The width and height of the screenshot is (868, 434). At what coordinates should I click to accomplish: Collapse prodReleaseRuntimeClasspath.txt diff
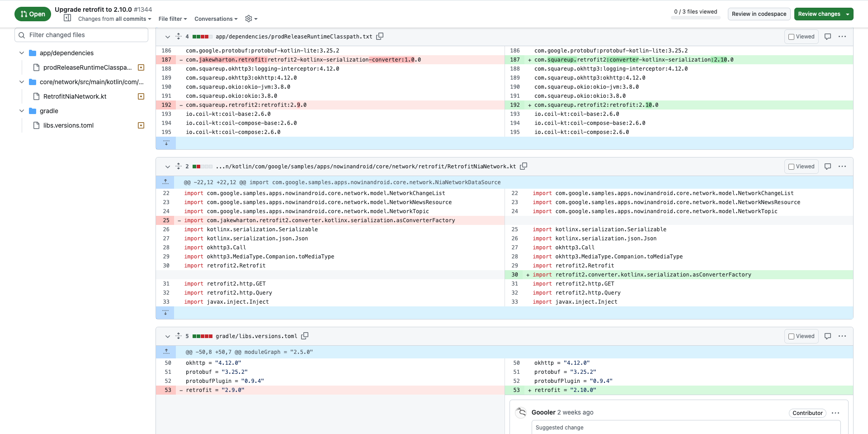pos(168,37)
